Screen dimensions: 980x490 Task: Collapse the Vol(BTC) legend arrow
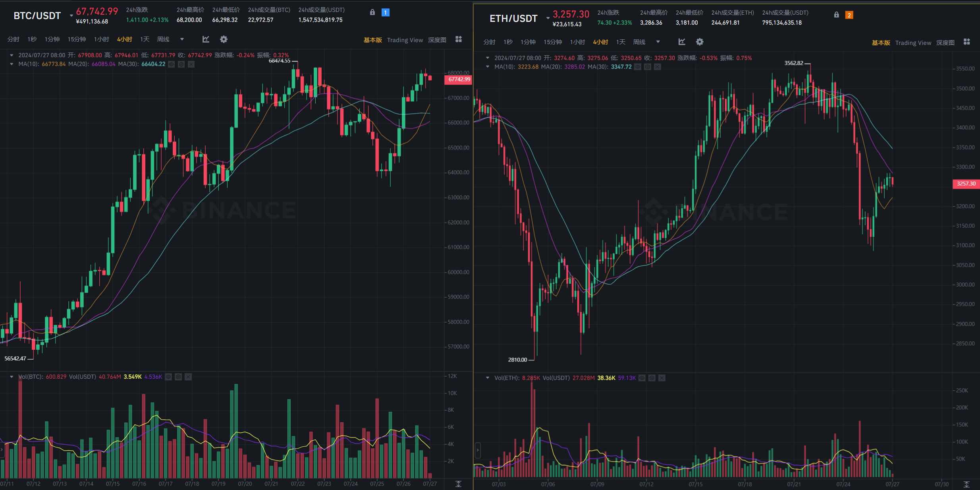(12, 377)
